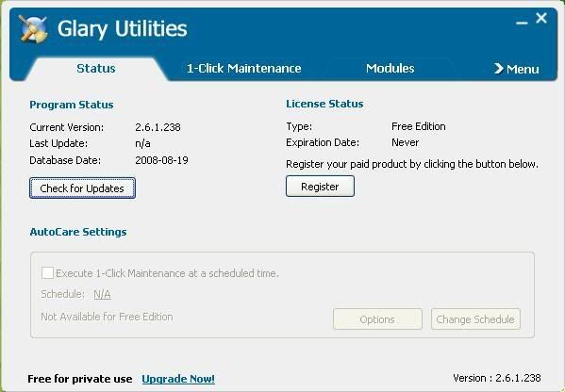The height and width of the screenshot is (392, 565).
Task: Open the Modules tab
Action: pos(390,69)
